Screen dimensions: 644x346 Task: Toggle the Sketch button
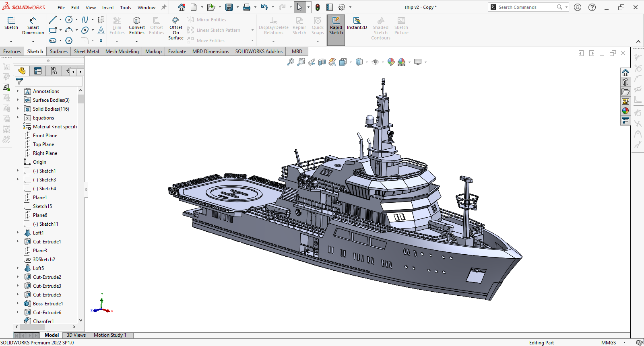11,23
